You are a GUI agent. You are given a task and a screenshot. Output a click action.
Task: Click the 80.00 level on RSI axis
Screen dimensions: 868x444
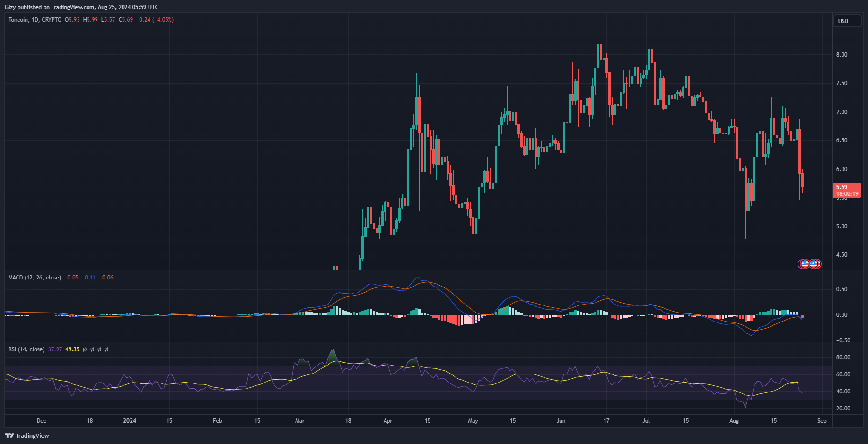point(843,357)
